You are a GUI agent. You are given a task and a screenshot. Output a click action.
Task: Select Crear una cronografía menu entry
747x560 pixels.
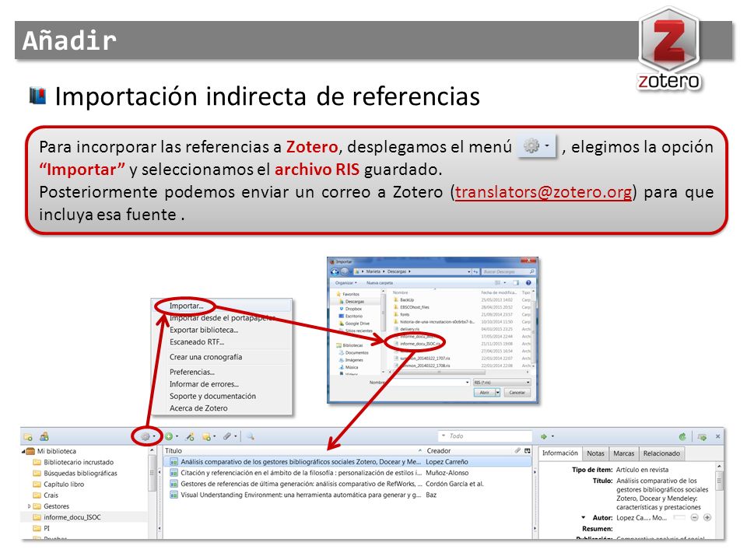pos(205,357)
